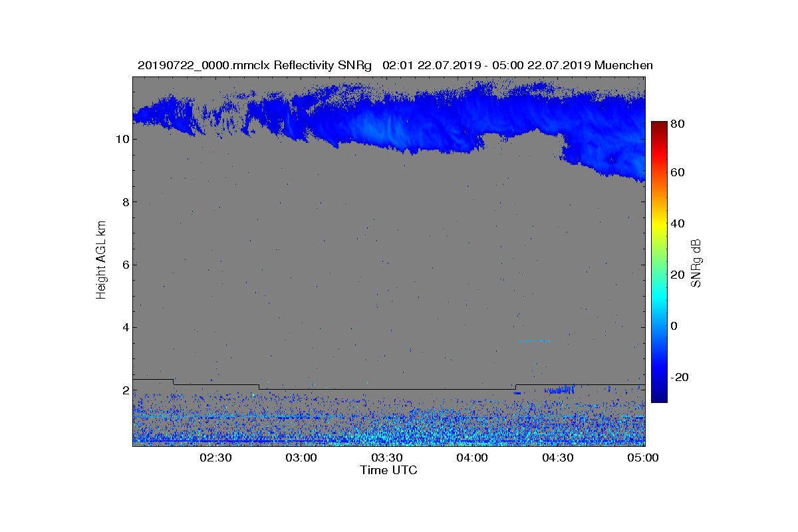798x532 pixels.
Task: Click the colorbar value 60
Action: 679,173
